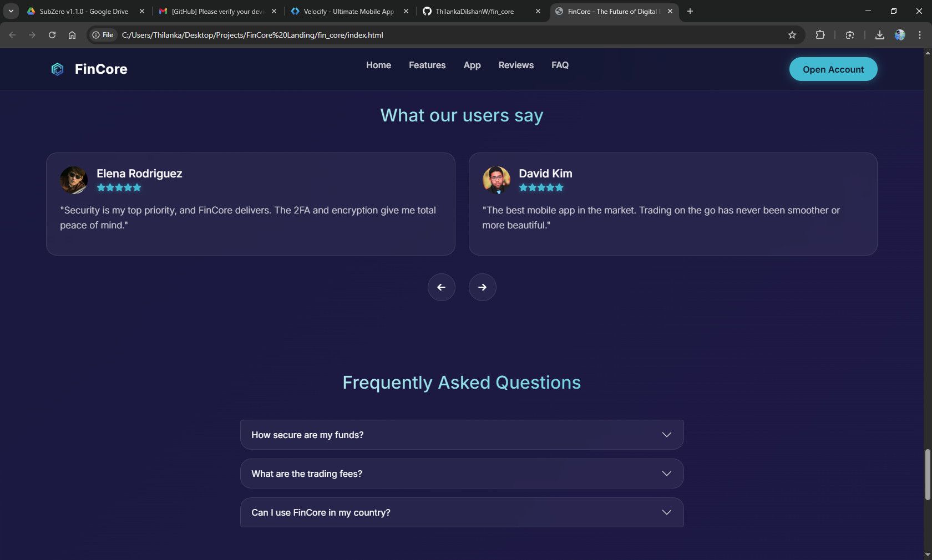The width and height of the screenshot is (932, 560).
Task: Go to browser Home icon
Action: coord(72,35)
